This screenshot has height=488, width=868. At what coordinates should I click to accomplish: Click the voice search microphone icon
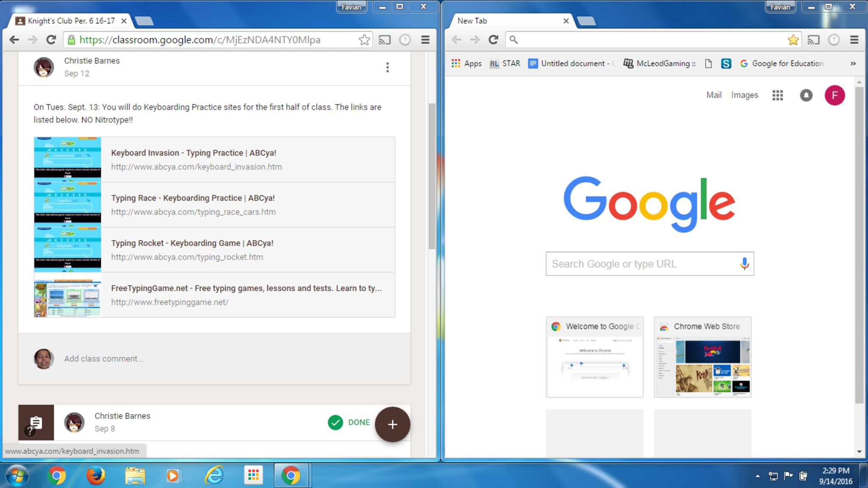pos(744,264)
